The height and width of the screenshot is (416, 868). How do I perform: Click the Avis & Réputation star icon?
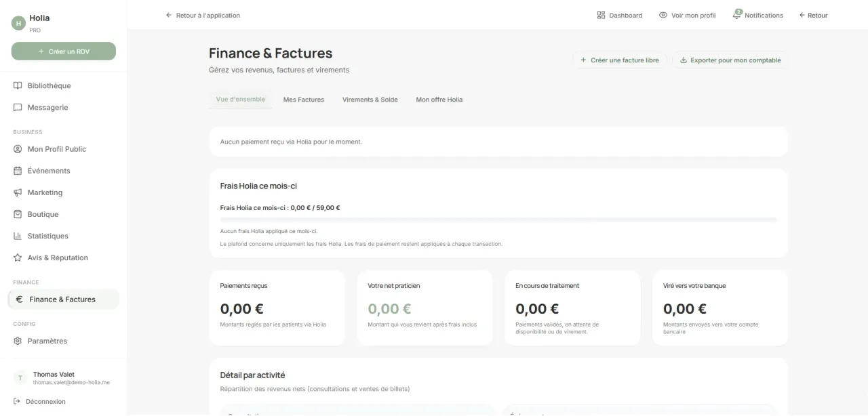[18, 257]
